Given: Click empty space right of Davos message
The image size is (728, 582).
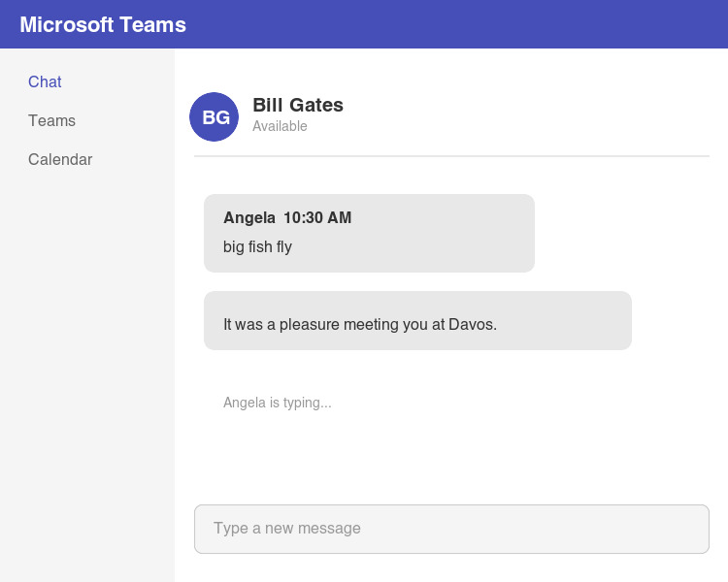Looking at the screenshot, I should coord(672,320).
